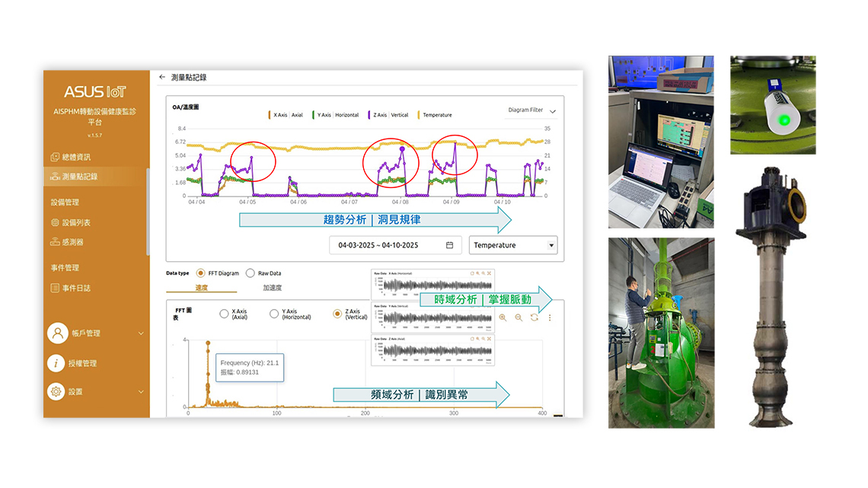Switch to the 加速度 tab

(x=272, y=288)
